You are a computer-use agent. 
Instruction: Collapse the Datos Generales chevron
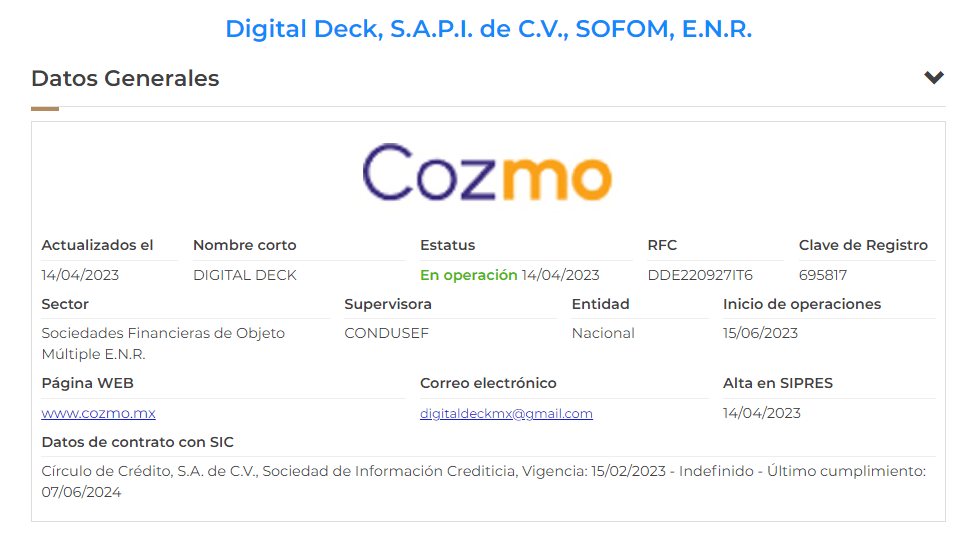click(x=934, y=78)
